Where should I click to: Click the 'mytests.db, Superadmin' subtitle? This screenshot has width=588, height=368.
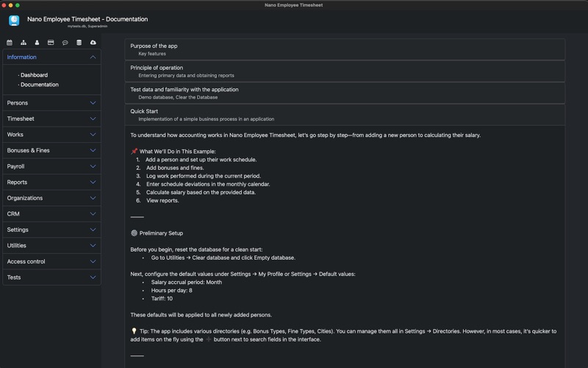(87, 26)
